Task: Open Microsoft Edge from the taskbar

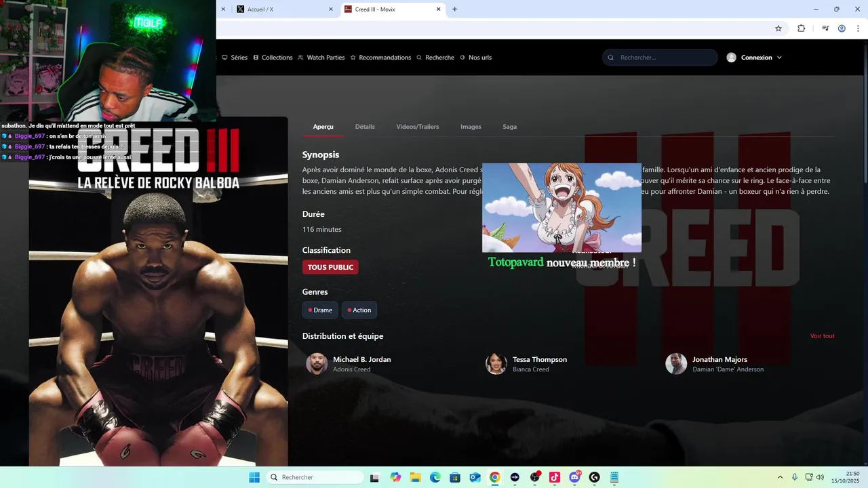Action: tap(435, 477)
